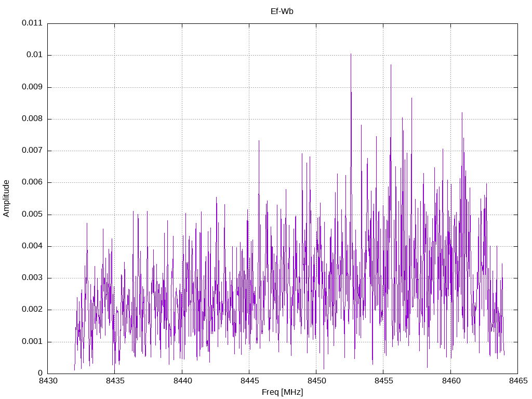532x399 pixels.
Task: Click the x-axis tick label 8445
Action: tap(249, 381)
